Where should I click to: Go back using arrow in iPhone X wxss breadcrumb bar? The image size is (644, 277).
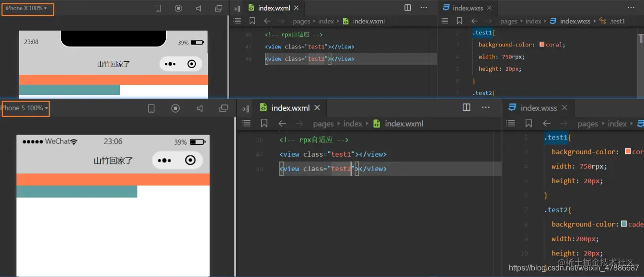click(474, 21)
